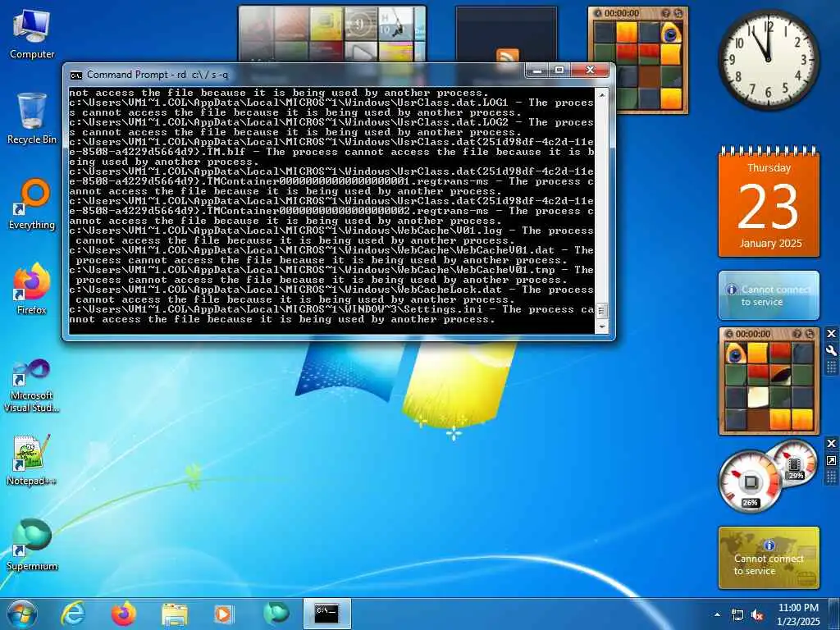
Task: Click the Command Prompt scrollbar down arrow
Action: [x=602, y=326]
